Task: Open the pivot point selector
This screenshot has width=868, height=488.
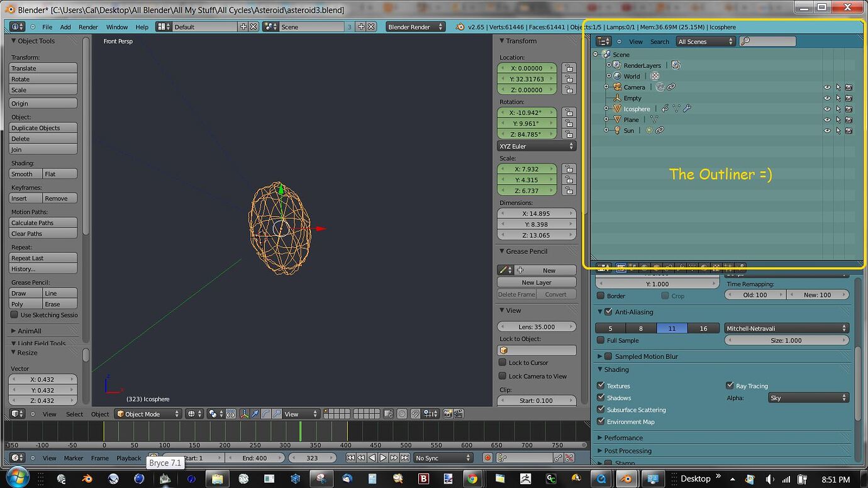Action: coord(216,414)
